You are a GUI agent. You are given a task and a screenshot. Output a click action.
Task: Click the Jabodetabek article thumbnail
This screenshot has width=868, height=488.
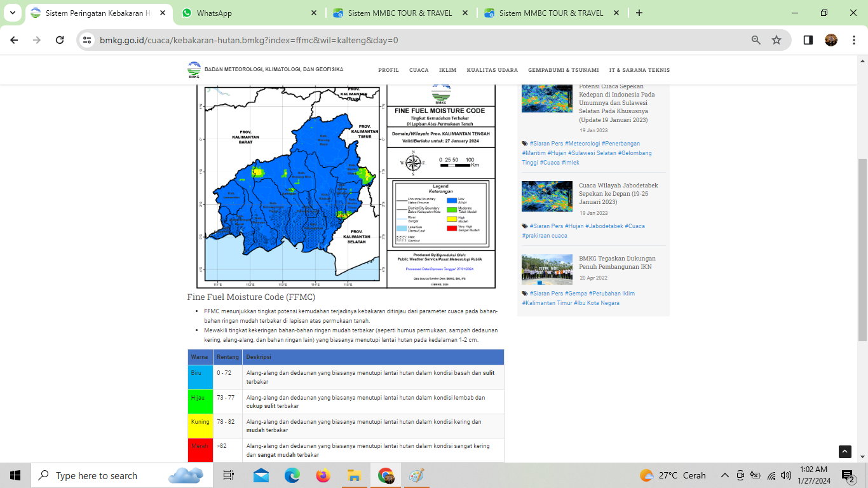(x=547, y=196)
